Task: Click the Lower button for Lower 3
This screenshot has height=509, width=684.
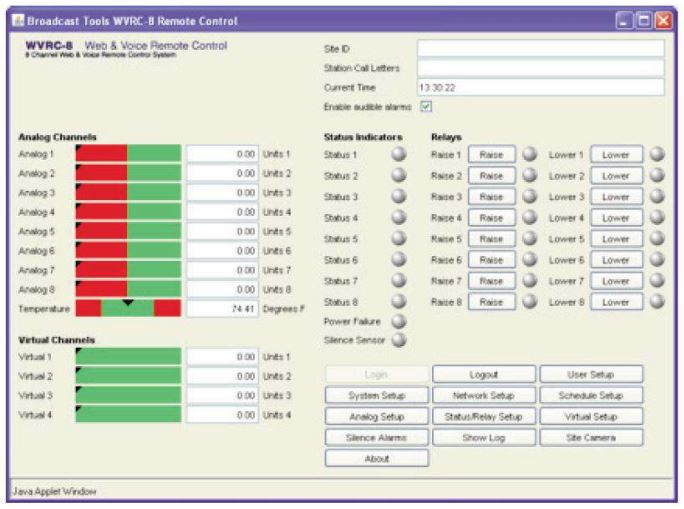Action: 616,197
